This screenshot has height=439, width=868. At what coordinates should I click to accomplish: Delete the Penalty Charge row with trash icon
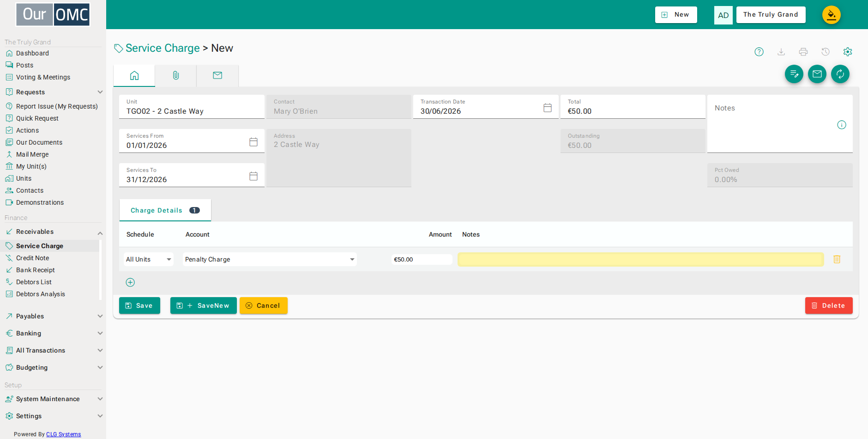coord(837,259)
